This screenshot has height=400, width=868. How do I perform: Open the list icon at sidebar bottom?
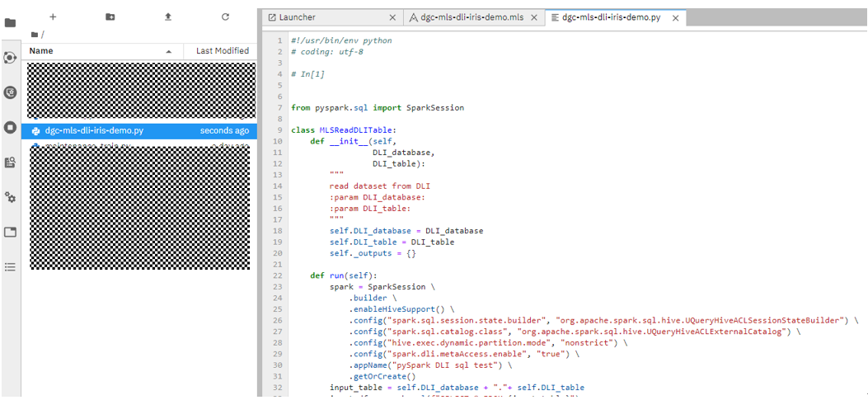click(11, 267)
